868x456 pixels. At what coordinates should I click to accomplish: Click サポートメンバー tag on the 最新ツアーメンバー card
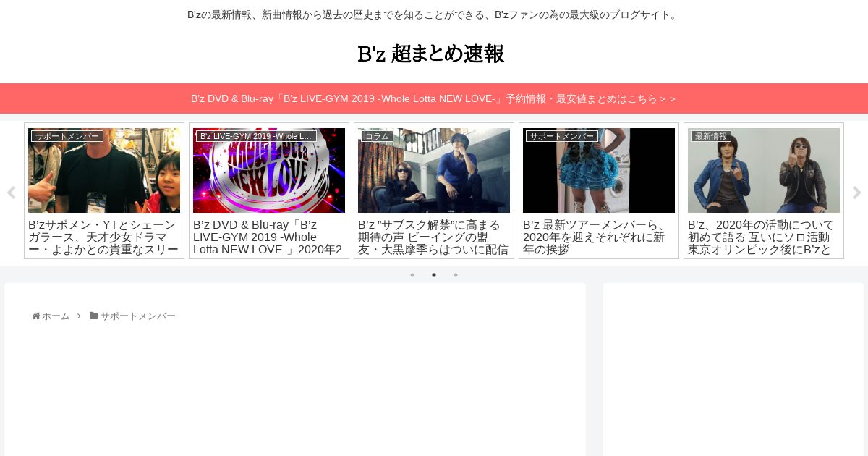562,136
